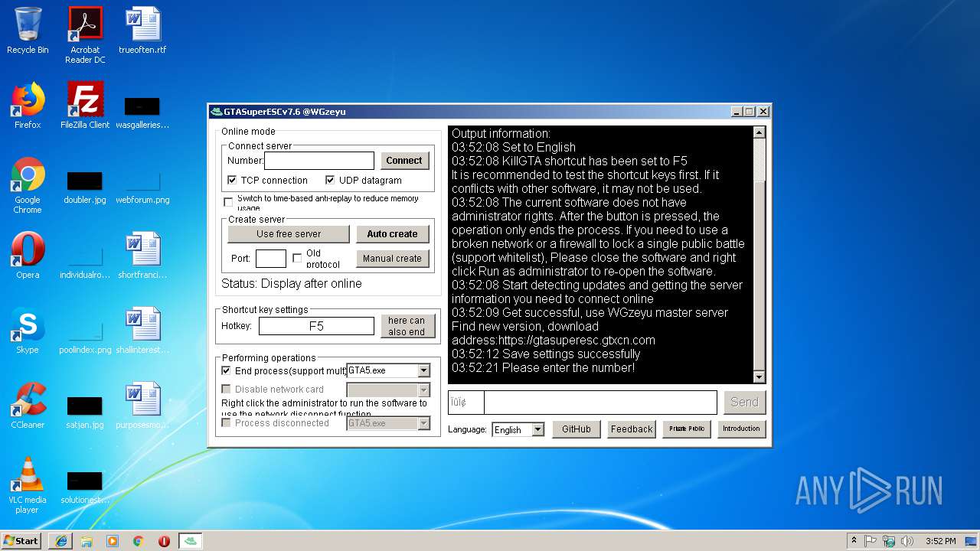Click 'Status: Display after online' text

click(292, 284)
